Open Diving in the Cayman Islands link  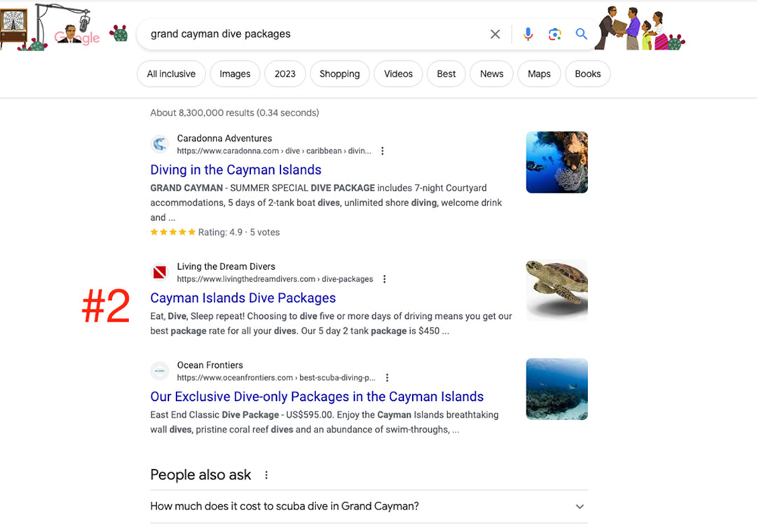[x=236, y=170]
